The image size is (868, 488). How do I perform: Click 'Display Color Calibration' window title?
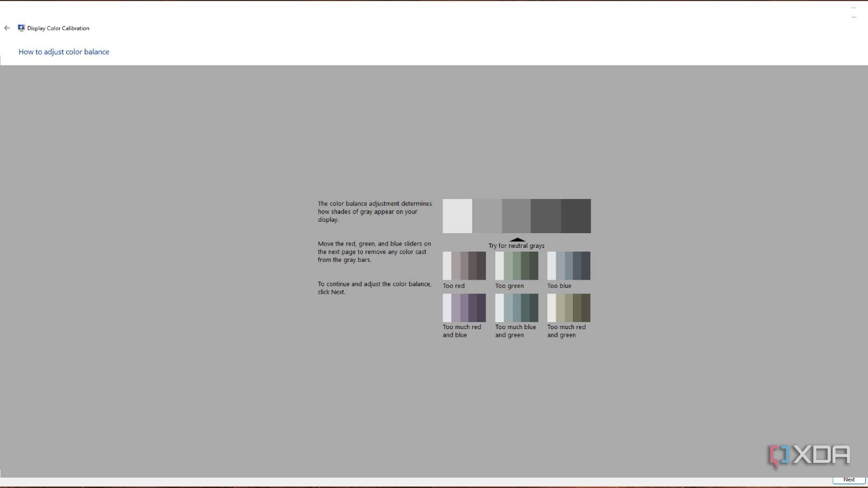(x=58, y=28)
